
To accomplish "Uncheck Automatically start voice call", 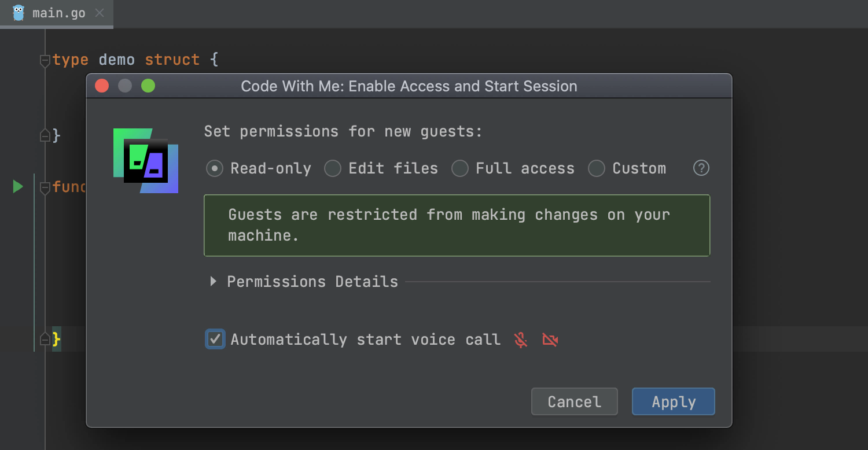I will coord(215,339).
